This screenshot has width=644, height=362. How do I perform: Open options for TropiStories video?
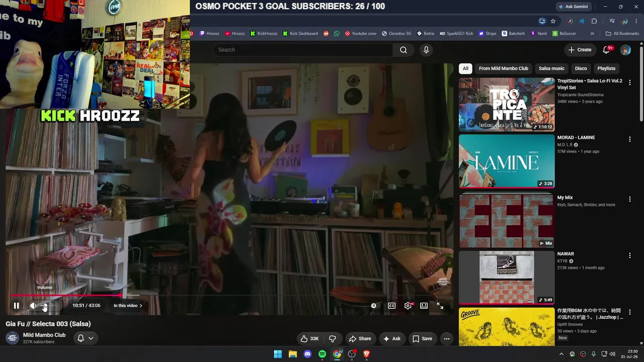[x=630, y=82]
